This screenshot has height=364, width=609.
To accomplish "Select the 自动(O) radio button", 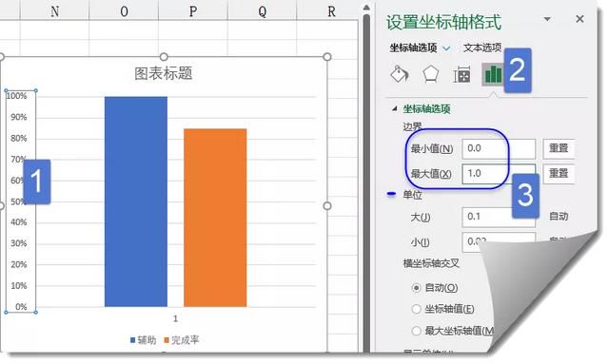I will point(416,288).
